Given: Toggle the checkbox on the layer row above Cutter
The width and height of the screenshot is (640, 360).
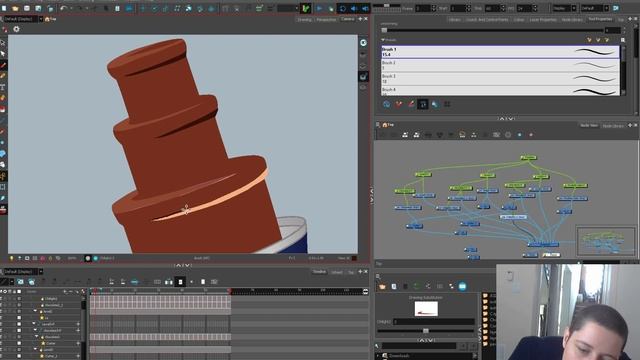Looking at the screenshot, I should (x=19, y=337).
